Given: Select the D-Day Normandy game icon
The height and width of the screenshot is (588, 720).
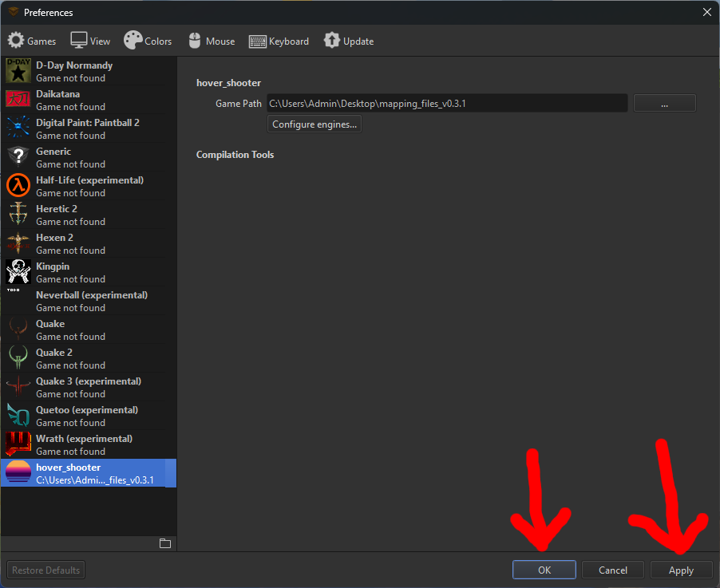Looking at the screenshot, I should pos(18,71).
